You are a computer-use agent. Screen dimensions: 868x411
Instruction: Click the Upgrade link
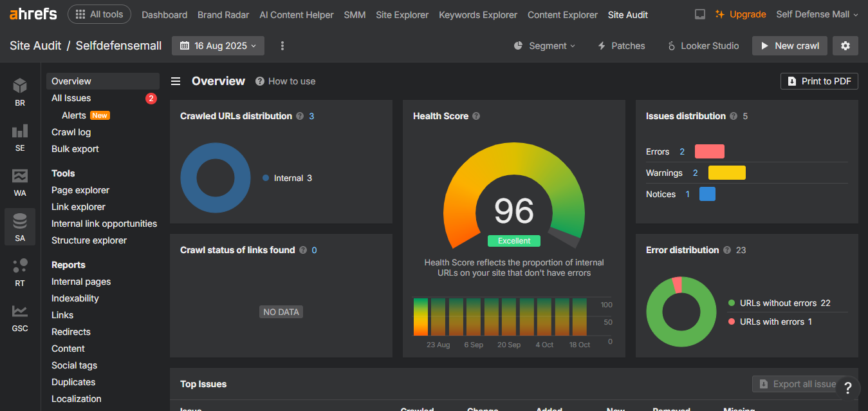pyautogui.click(x=741, y=14)
